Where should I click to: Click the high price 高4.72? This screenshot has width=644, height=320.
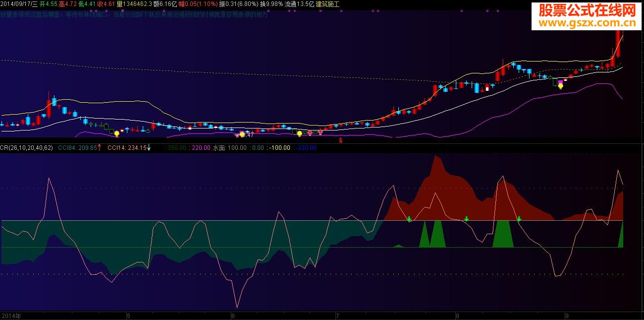pyautogui.click(x=67, y=4)
